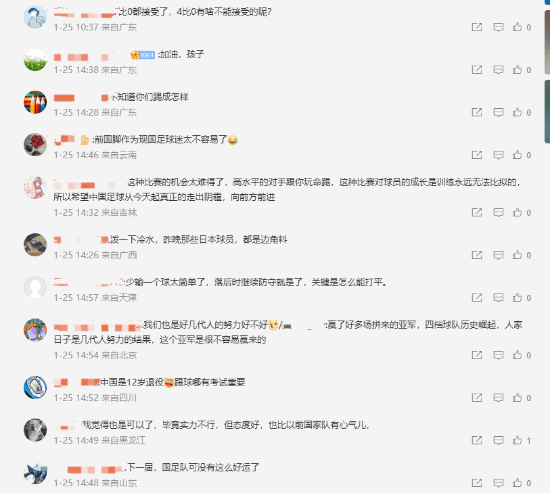The width and height of the screenshot is (550, 493).
Task: Like the '前国脚作为现国足球迷' comment
Action: (x=517, y=155)
